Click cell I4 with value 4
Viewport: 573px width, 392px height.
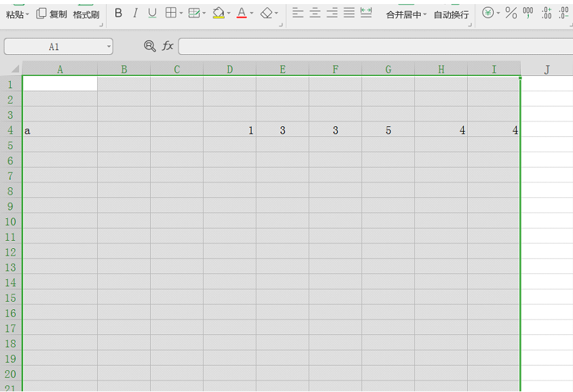click(494, 130)
